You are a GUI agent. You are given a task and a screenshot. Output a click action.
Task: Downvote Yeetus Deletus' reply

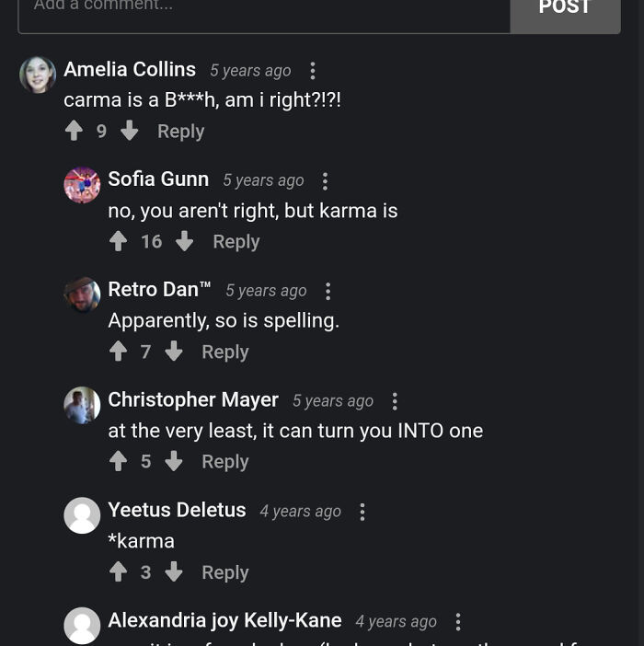(174, 572)
